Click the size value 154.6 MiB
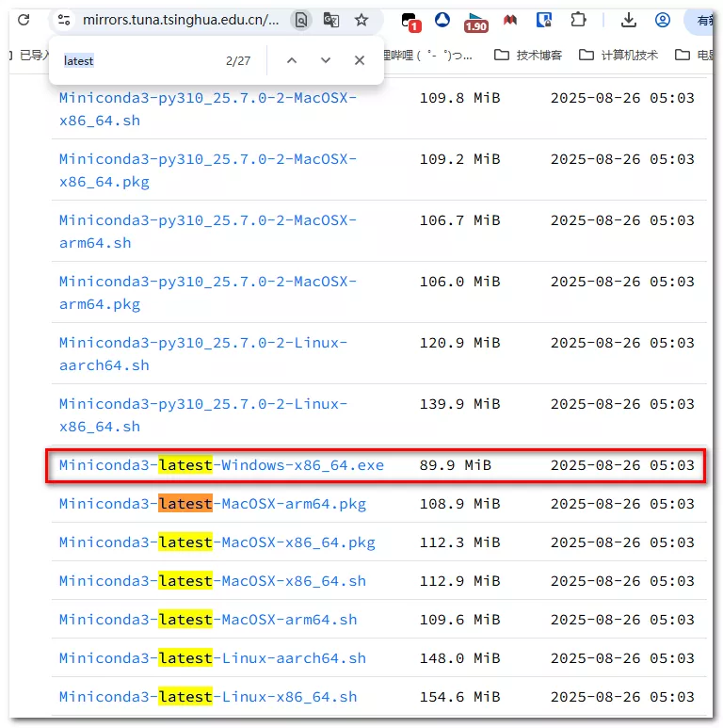The height and width of the screenshot is (728, 723). (460, 697)
